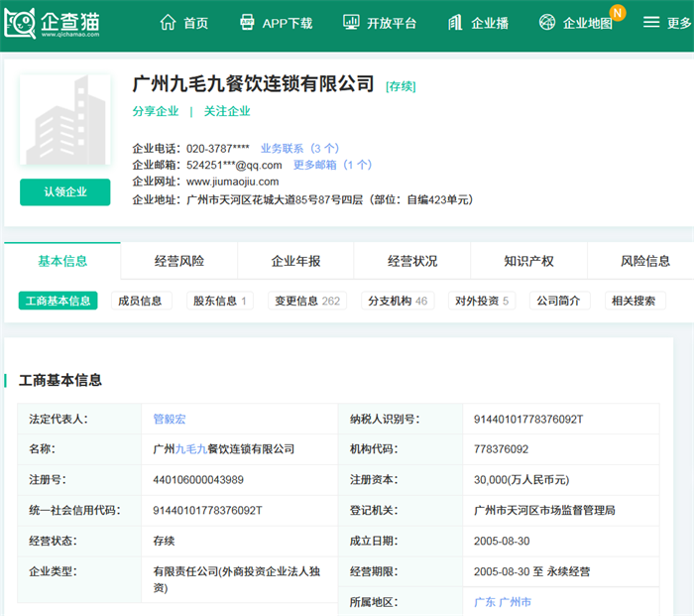The width and height of the screenshot is (694, 616).
Task: Click the company placeholder building image
Action: (65, 120)
